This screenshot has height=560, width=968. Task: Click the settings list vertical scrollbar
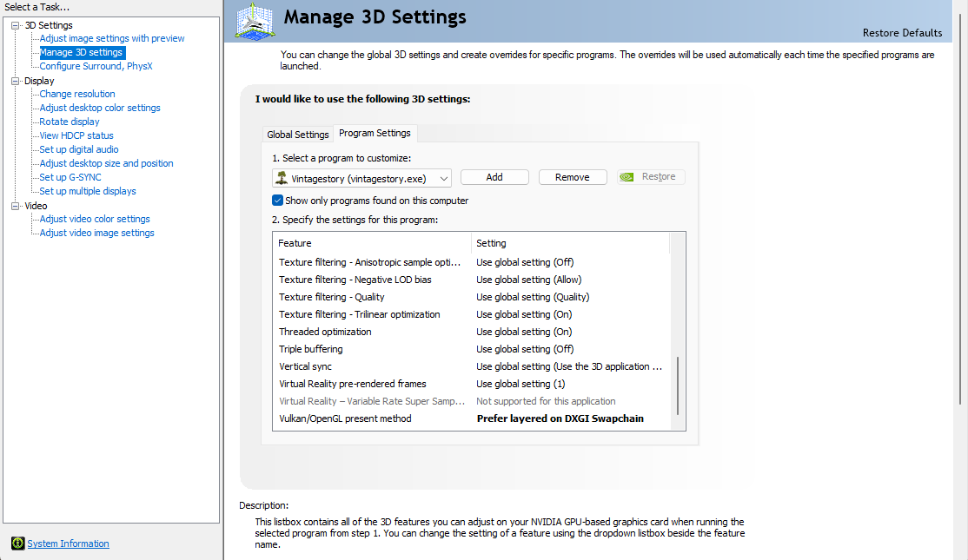678,386
